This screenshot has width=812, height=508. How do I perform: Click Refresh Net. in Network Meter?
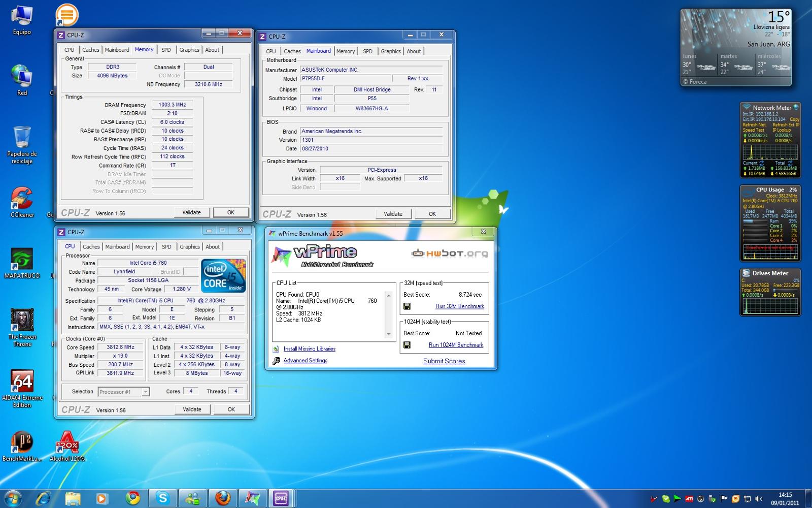(x=755, y=124)
